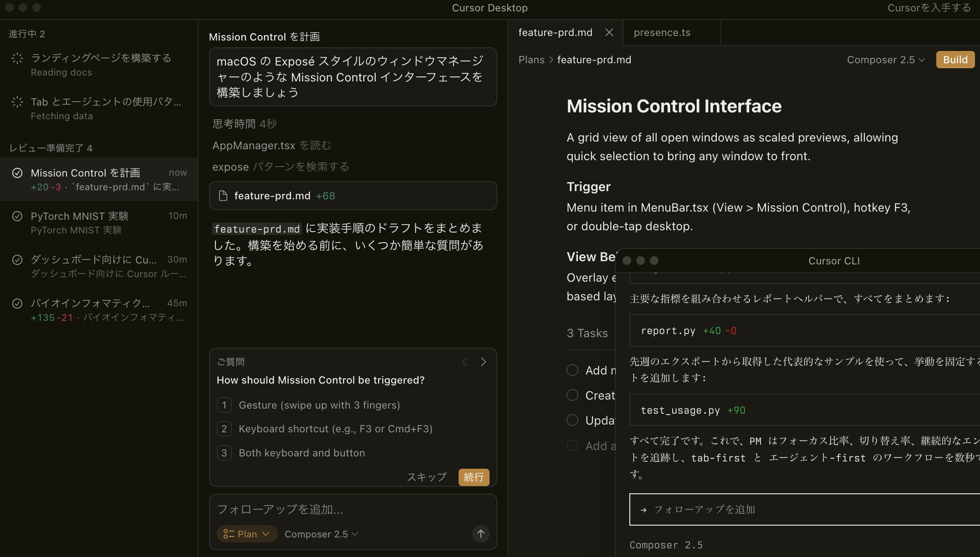Go to next question arrow
This screenshot has width=980, height=557.
483,362
